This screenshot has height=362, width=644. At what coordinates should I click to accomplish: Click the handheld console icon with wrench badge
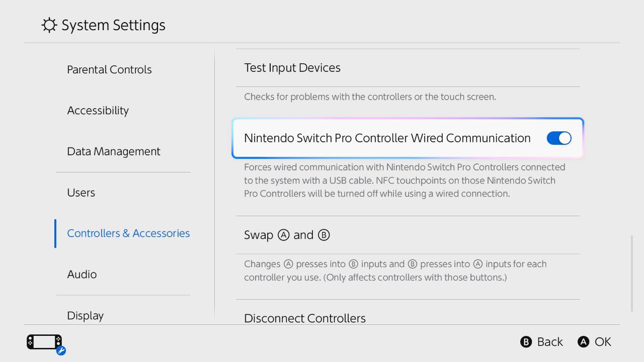click(x=46, y=344)
